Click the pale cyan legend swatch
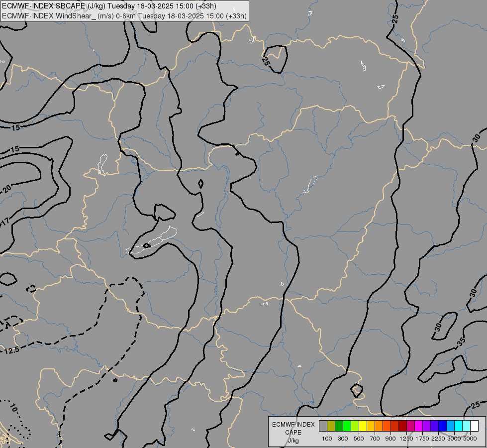487x448 pixels. (467, 426)
